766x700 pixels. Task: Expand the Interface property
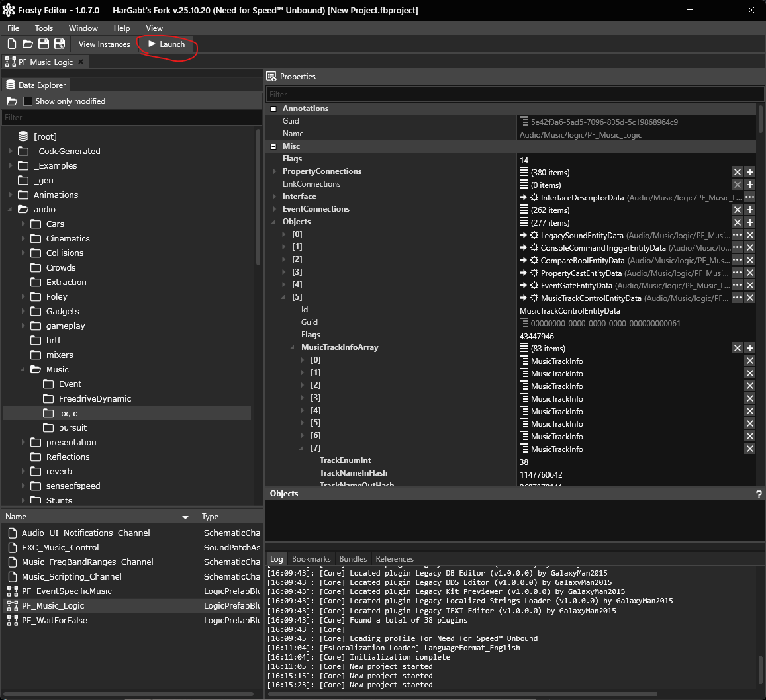coord(274,197)
